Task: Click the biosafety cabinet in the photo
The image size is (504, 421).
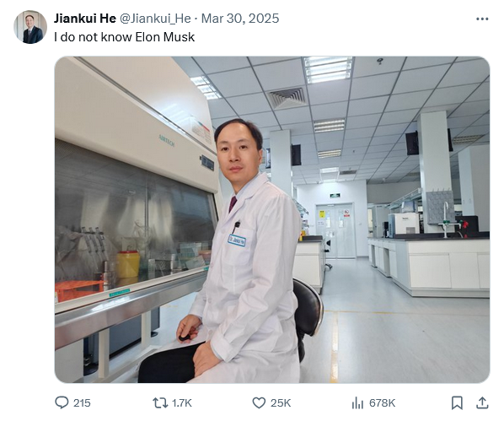Action: click(135, 206)
